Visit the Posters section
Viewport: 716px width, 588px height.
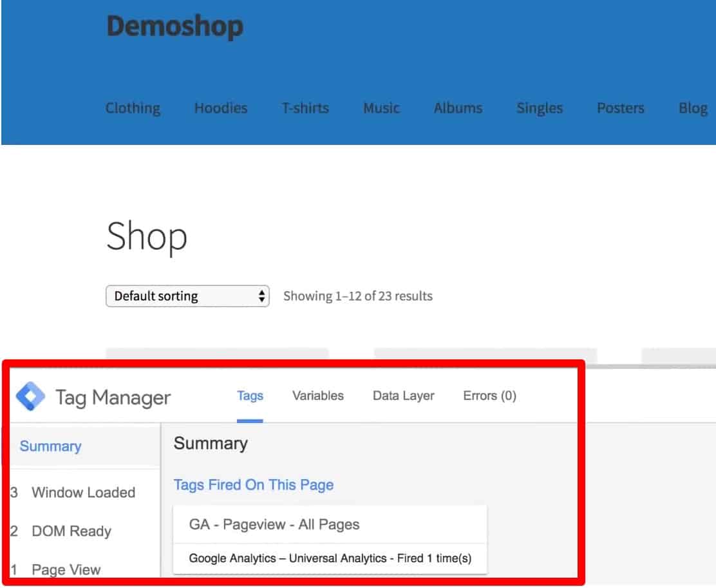pyautogui.click(x=620, y=108)
